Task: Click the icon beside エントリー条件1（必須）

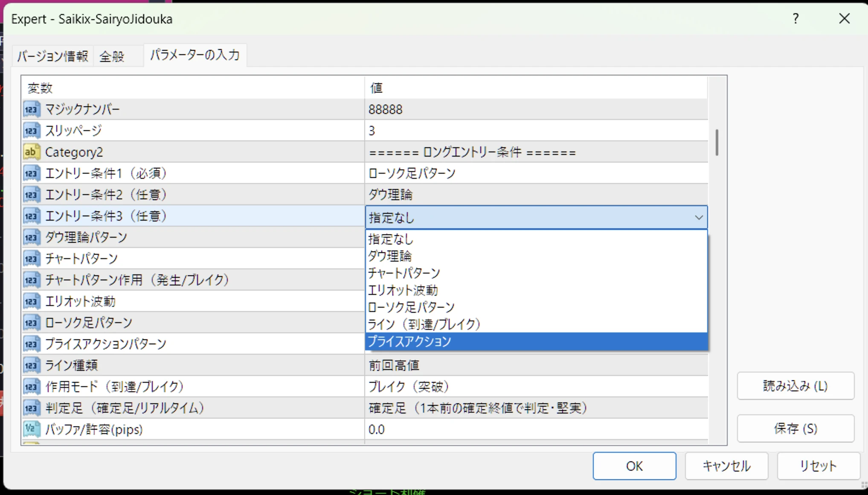Action: point(32,173)
